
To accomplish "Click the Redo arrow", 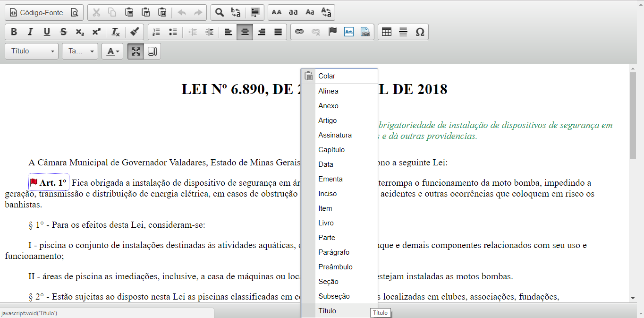I will point(198,13).
